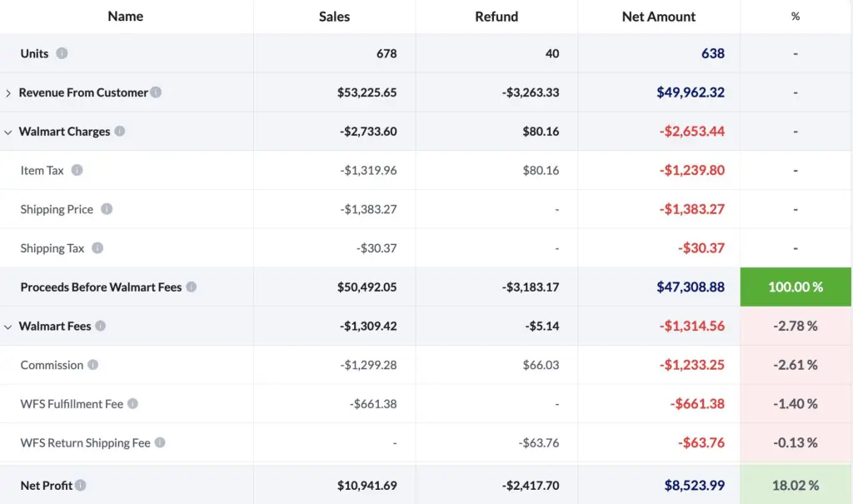The height and width of the screenshot is (504, 853).
Task: Select the Walmart Charges label
Action: [64, 131]
